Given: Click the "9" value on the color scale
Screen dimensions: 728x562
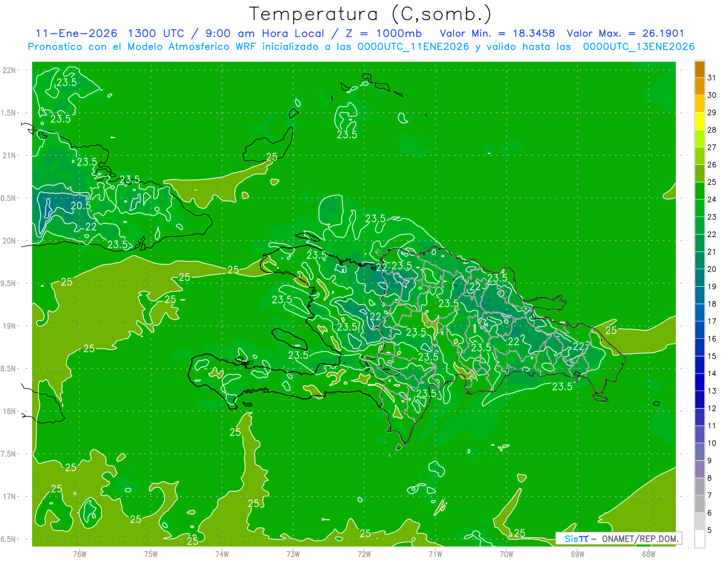Looking at the screenshot, I should point(710,461).
